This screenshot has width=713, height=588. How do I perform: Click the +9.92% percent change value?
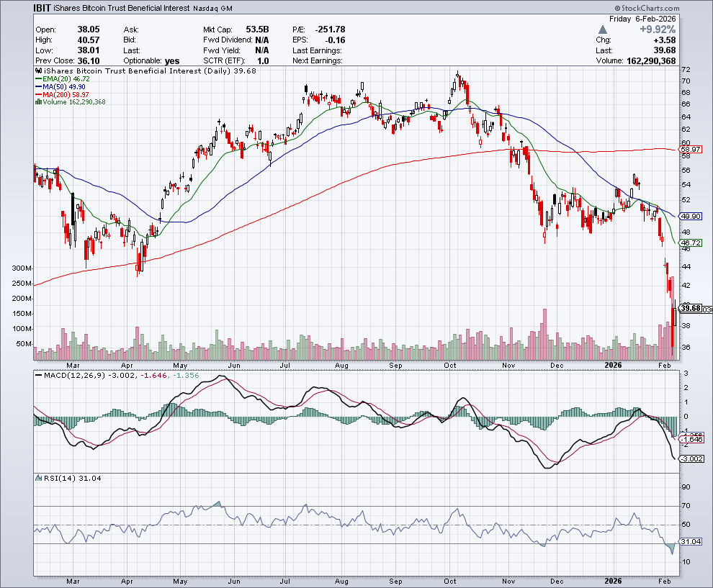pos(658,30)
